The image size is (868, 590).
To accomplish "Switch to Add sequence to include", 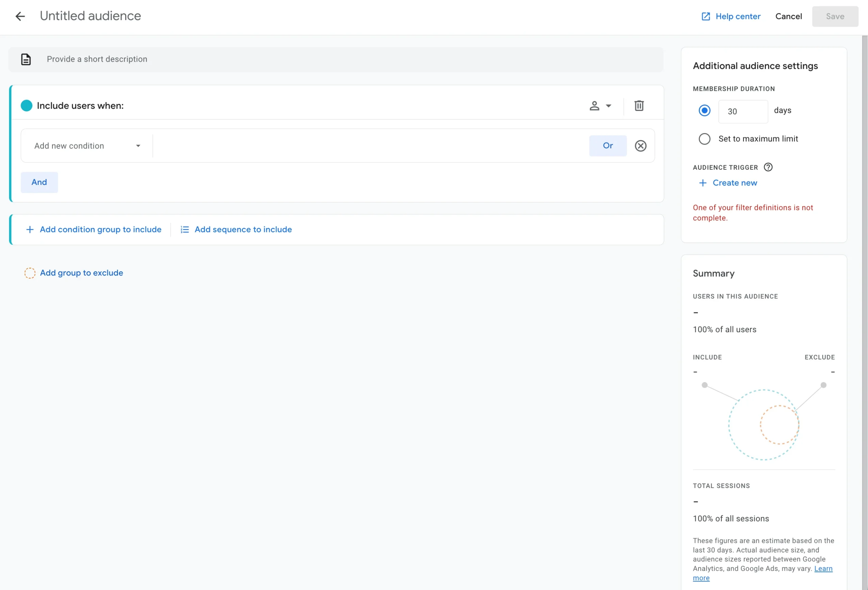I will tap(243, 229).
